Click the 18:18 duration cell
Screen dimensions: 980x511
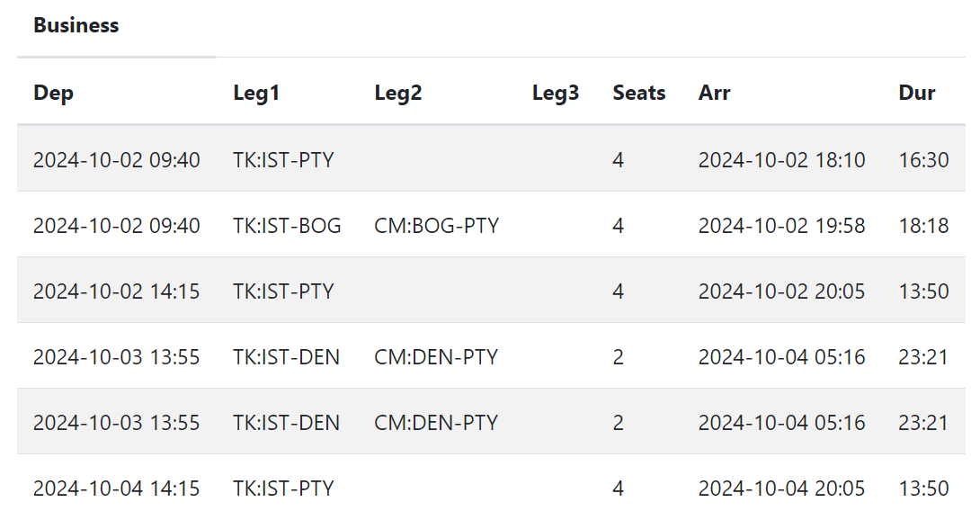point(923,226)
